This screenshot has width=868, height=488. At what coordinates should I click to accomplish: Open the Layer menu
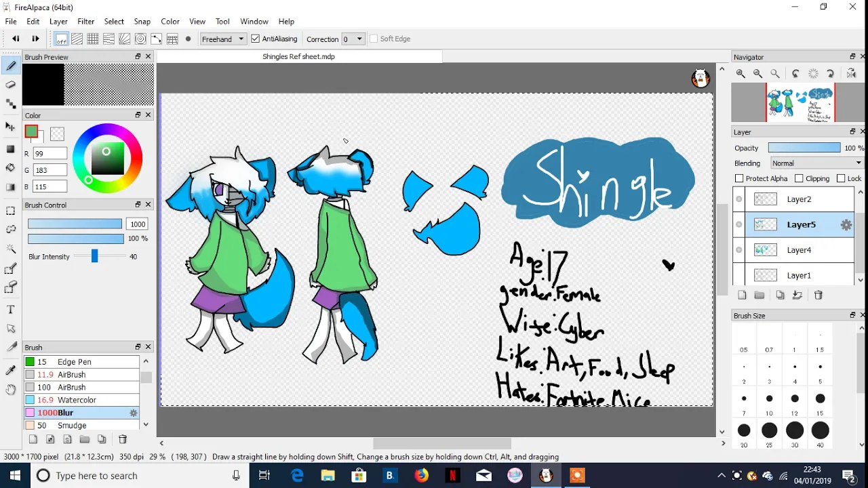[58, 22]
